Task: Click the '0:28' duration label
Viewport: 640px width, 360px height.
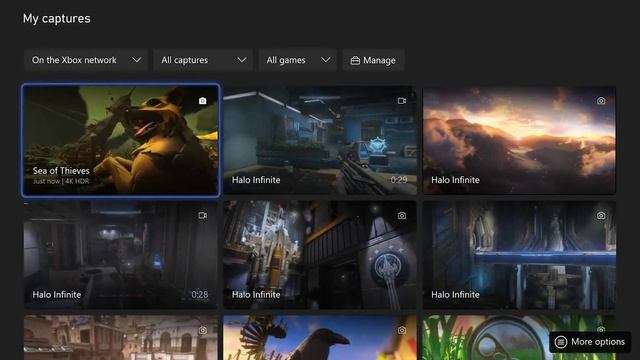Action: (x=200, y=295)
